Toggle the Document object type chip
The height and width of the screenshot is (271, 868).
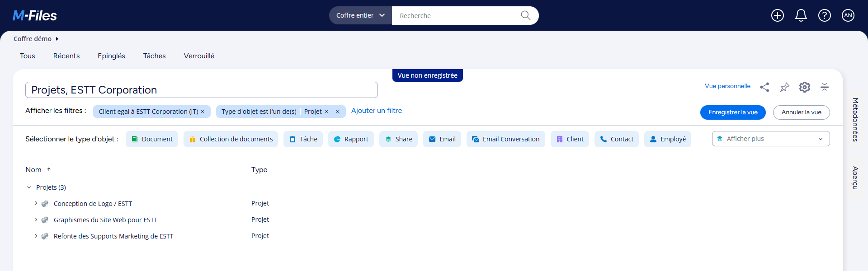152,139
